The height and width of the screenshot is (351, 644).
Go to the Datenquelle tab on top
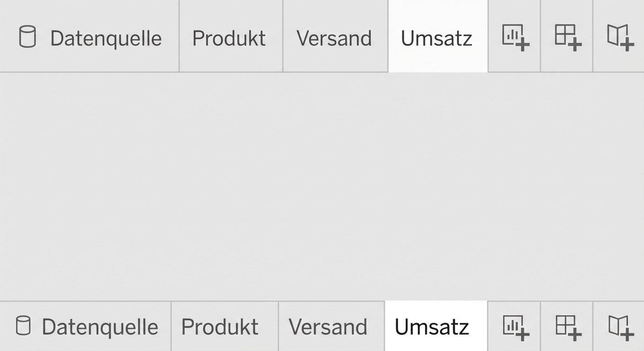(89, 38)
